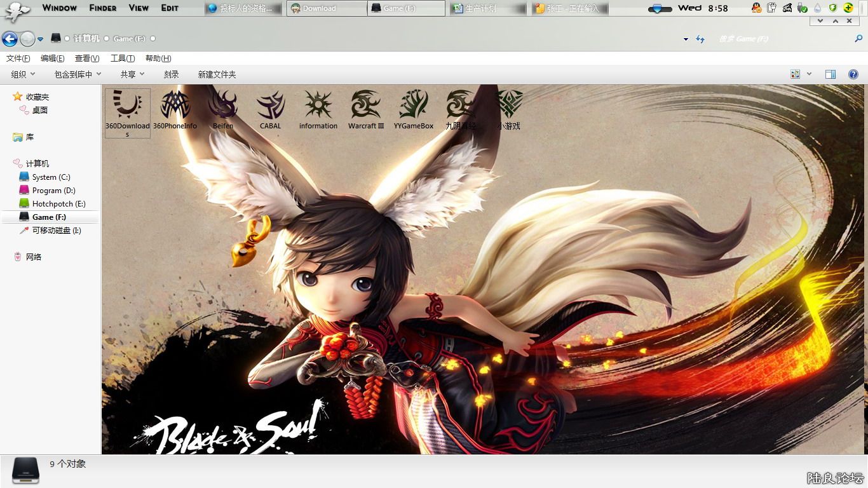Select the Beifen folder

click(223, 107)
